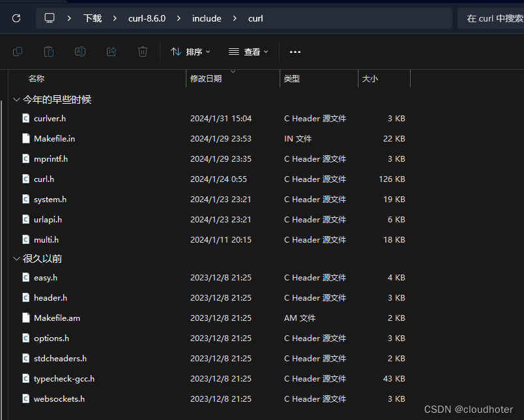Expand the chevron after curl-8.6.0 in breadcrumb
Screen dimensions: 524x420
tap(179, 18)
